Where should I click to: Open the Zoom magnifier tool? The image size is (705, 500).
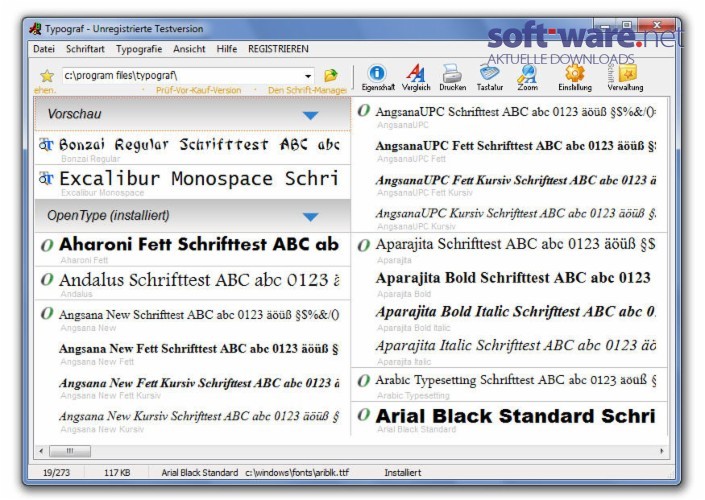point(527,77)
